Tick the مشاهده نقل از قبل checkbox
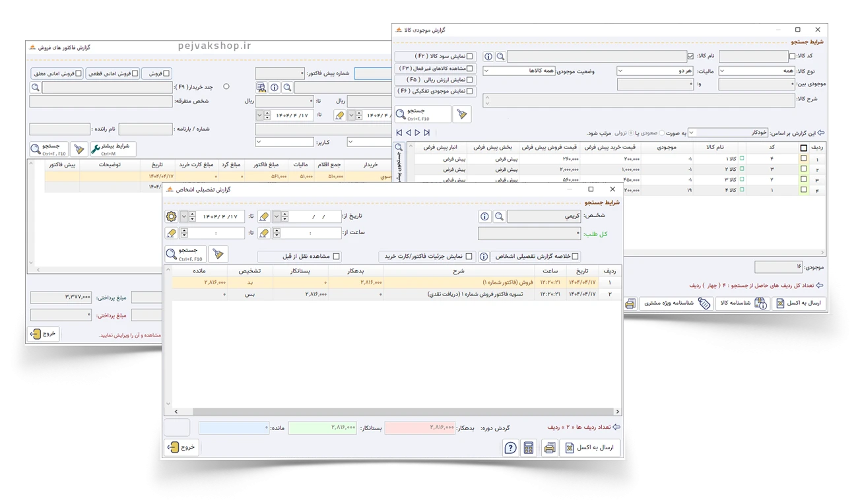 click(337, 256)
